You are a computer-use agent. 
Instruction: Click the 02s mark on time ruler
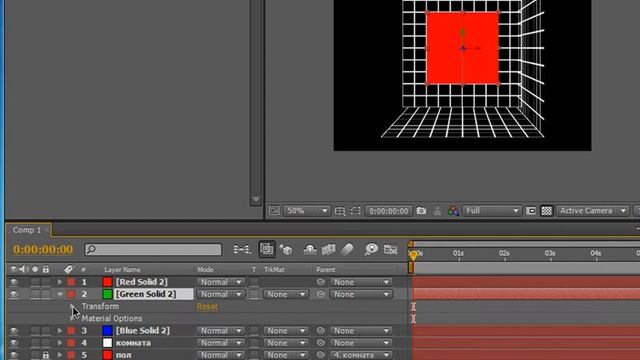(504, 253)
